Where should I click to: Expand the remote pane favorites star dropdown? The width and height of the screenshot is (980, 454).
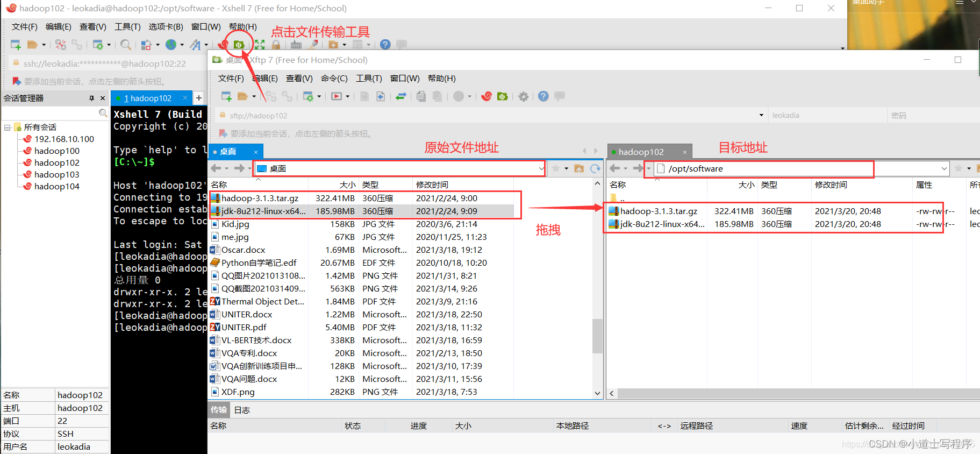tap(969, 168)
